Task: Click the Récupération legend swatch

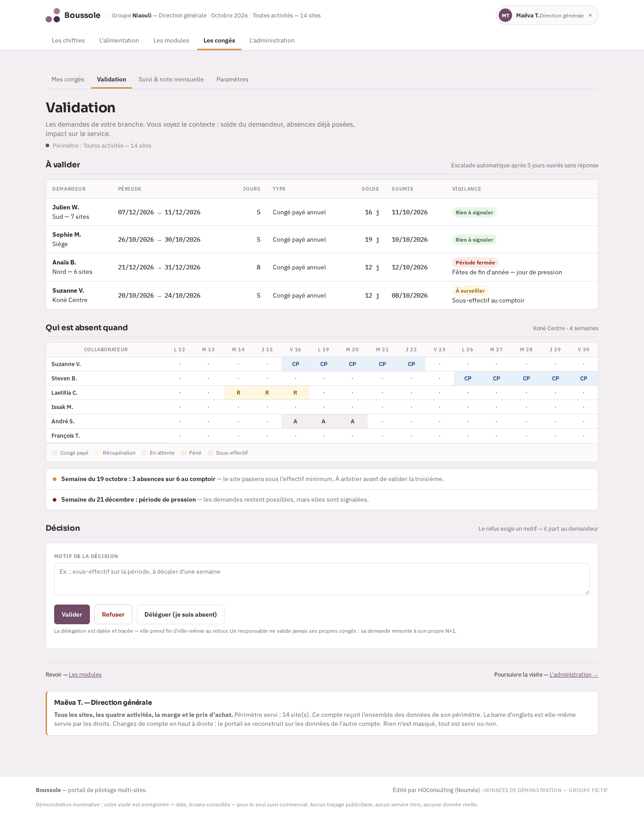Action: tap(97, 453)
